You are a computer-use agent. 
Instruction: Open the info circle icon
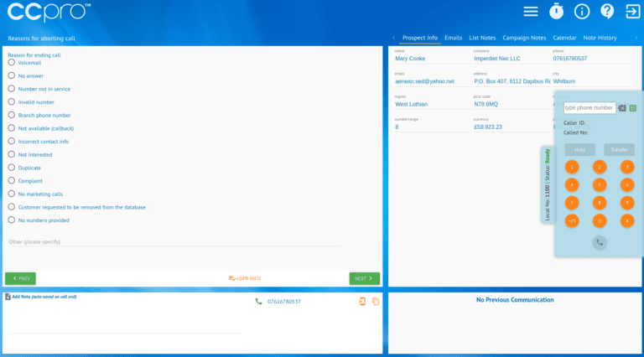pyautogui.click(x=581, y=12)
